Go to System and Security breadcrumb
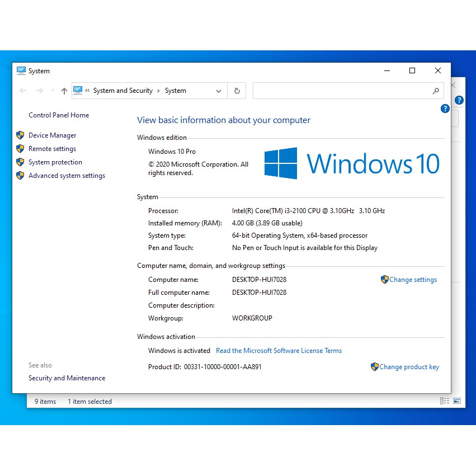 (x=122, y=91)
